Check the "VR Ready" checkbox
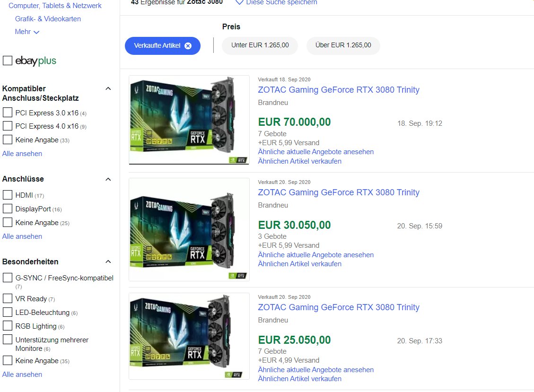The height and width of the screenshot is (392, 534). (7, 298)
